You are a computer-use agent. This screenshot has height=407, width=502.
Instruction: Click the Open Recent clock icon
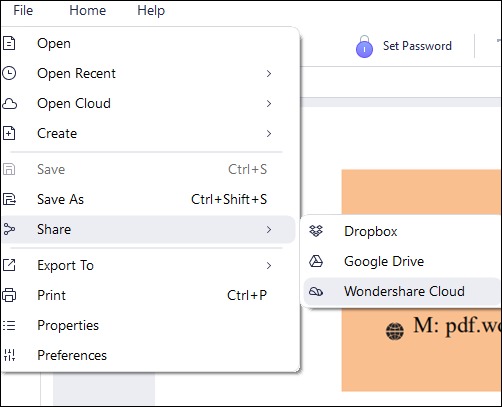tap(9, 73)
